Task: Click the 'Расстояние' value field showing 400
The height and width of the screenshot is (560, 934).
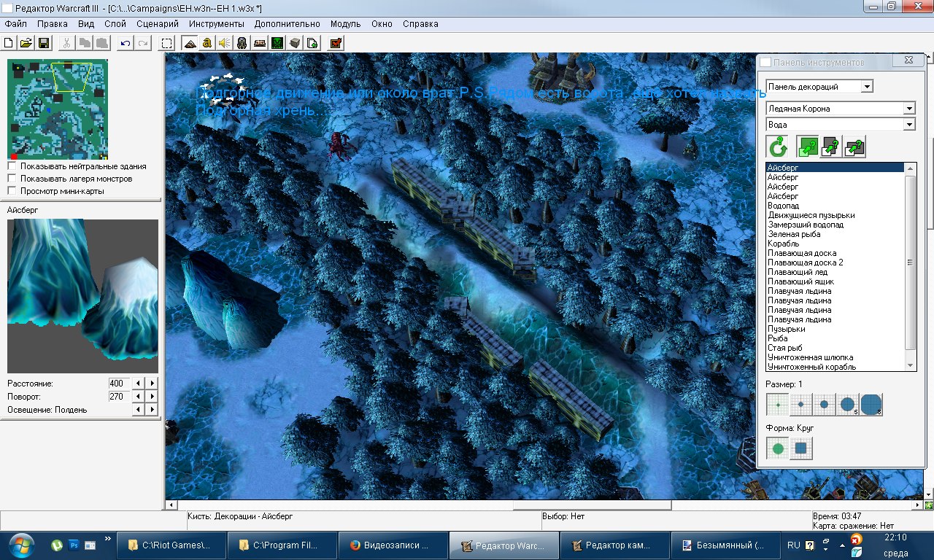Action: point(120,383)
